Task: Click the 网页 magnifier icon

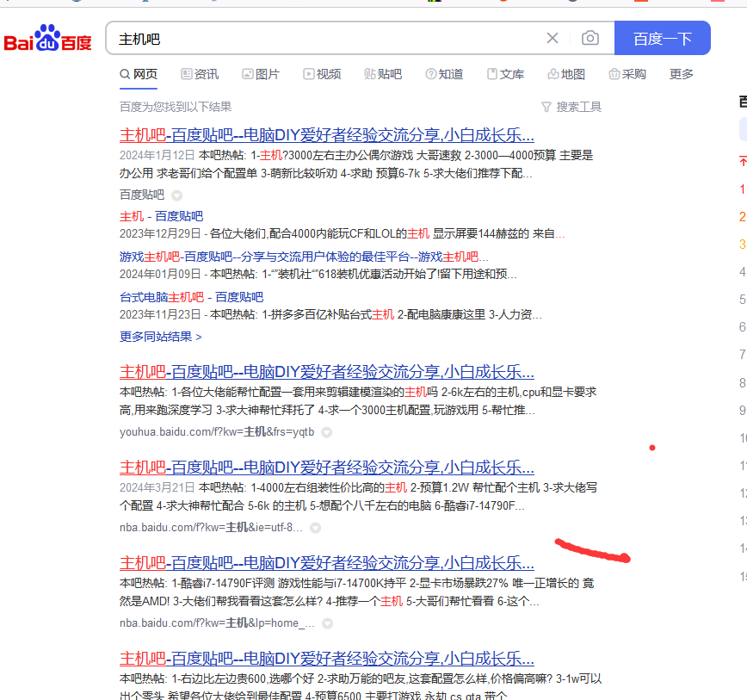Action: pyautogui.click(x=125, y=74)
